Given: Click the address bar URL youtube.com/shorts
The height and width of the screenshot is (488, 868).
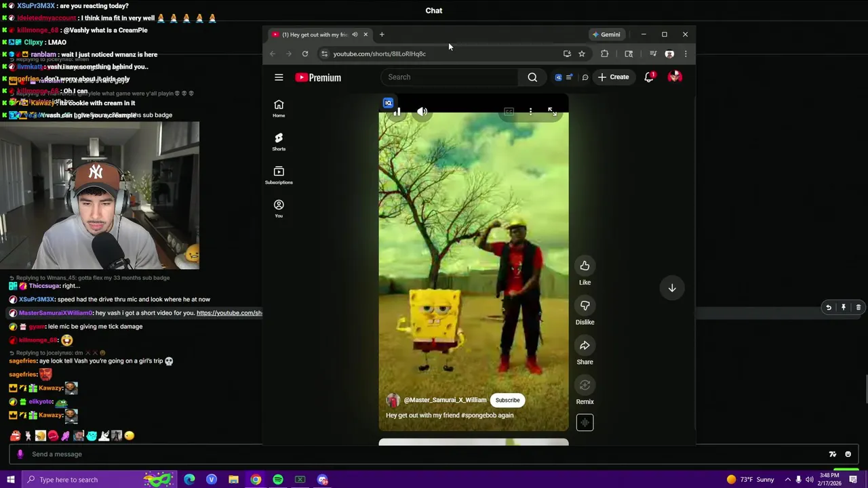Looking at the screenshot, I should [379, 54].
